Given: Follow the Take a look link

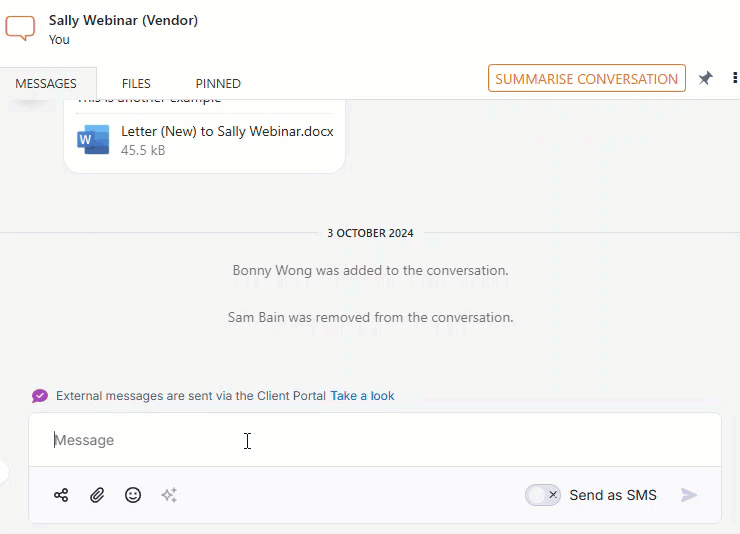Looking at the screenshot, I should [362, 396].
